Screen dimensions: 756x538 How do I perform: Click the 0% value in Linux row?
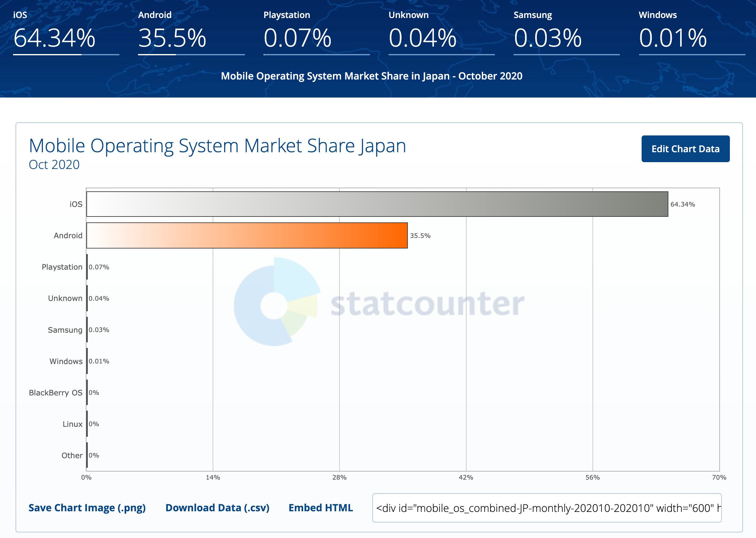click(94, 424)
